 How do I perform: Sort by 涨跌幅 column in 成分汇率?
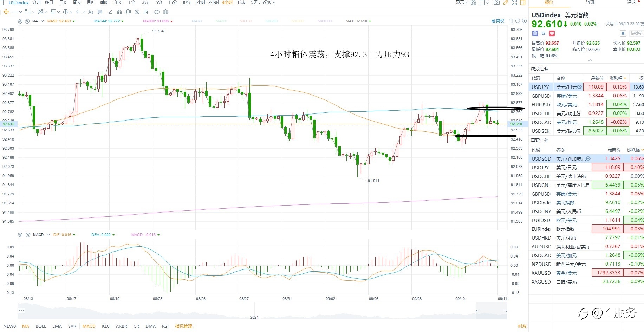[x=618, y=78]
